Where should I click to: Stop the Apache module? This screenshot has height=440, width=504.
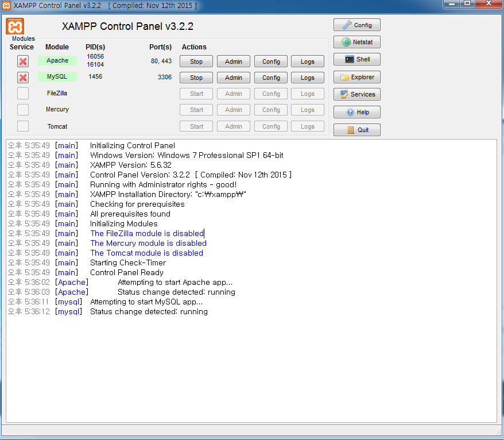[196, 61]
